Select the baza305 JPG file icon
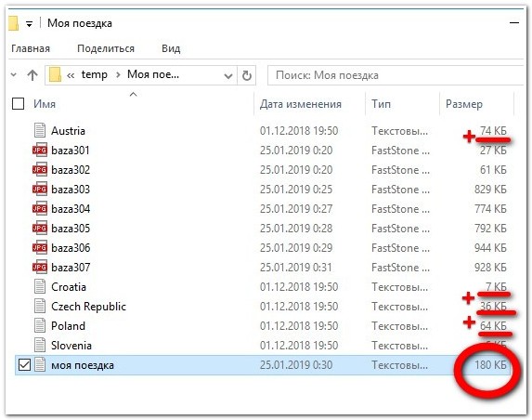 click(40, 229)
